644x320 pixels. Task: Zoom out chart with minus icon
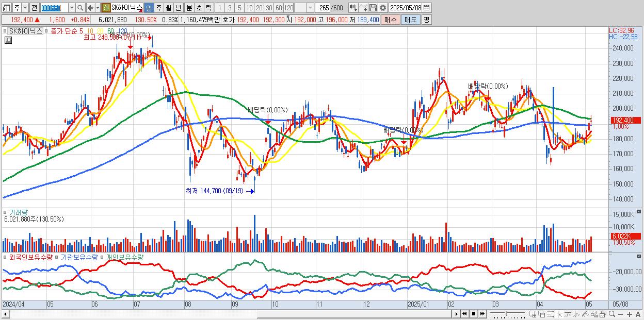click(x=620, y=314)
